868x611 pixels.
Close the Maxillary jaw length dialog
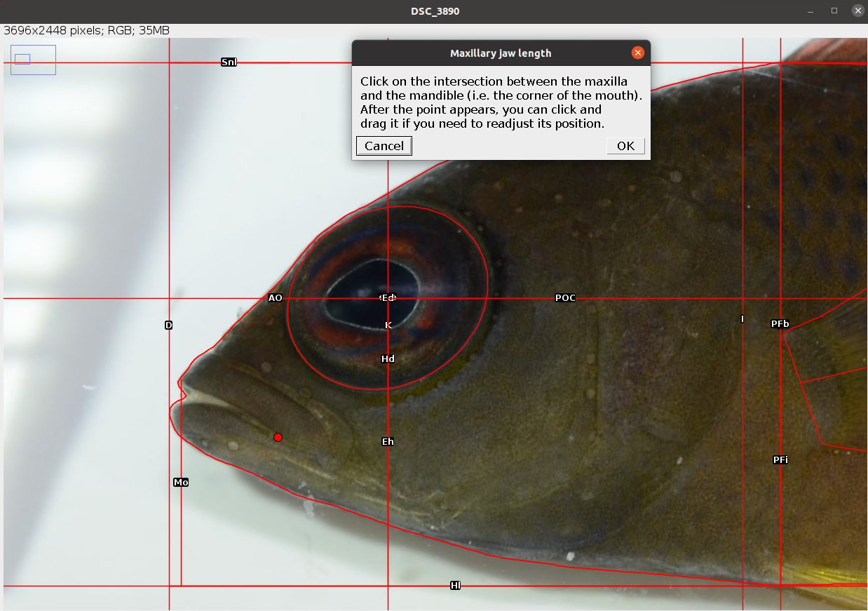tap(637, 53)
